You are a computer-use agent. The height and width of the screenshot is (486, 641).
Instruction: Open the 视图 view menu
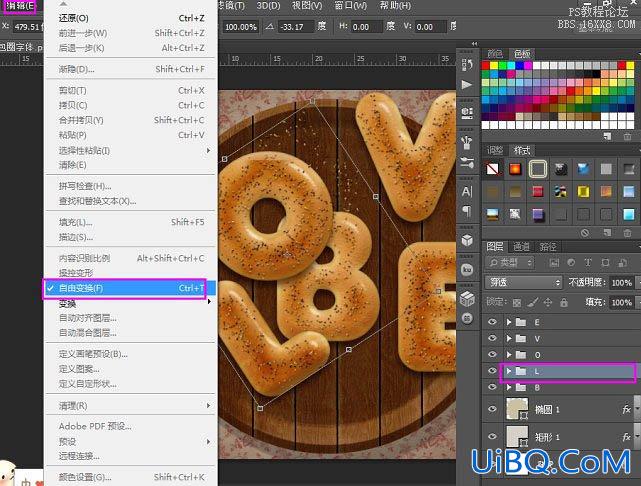[307, 6]
